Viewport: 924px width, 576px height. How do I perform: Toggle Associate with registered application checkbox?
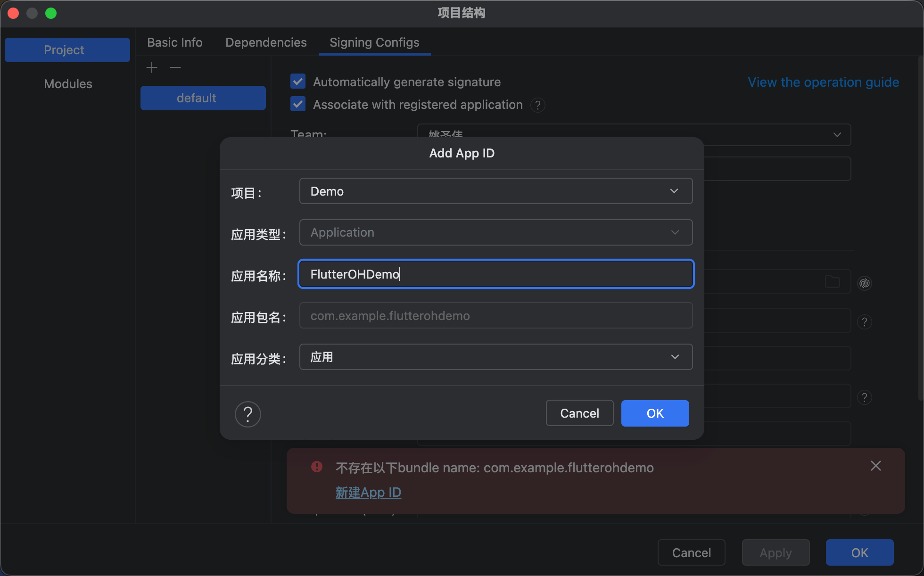pyautogui.click(x=298, y=104)
